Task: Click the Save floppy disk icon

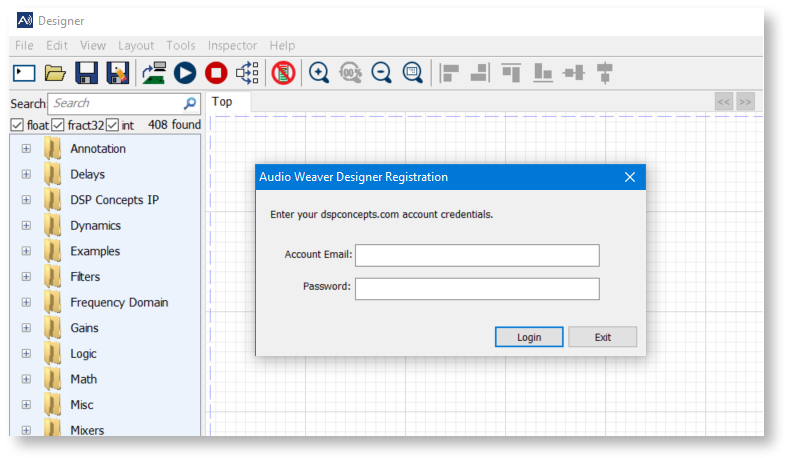Action: [x=87, y=72]
